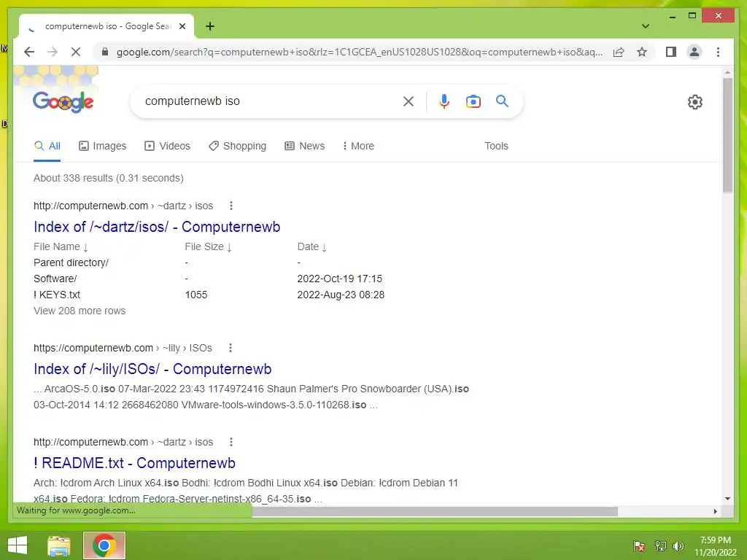Open ! README.txt - Computernewb result
The width and height of the screenshot is (747, 560).
coord(134,463)
